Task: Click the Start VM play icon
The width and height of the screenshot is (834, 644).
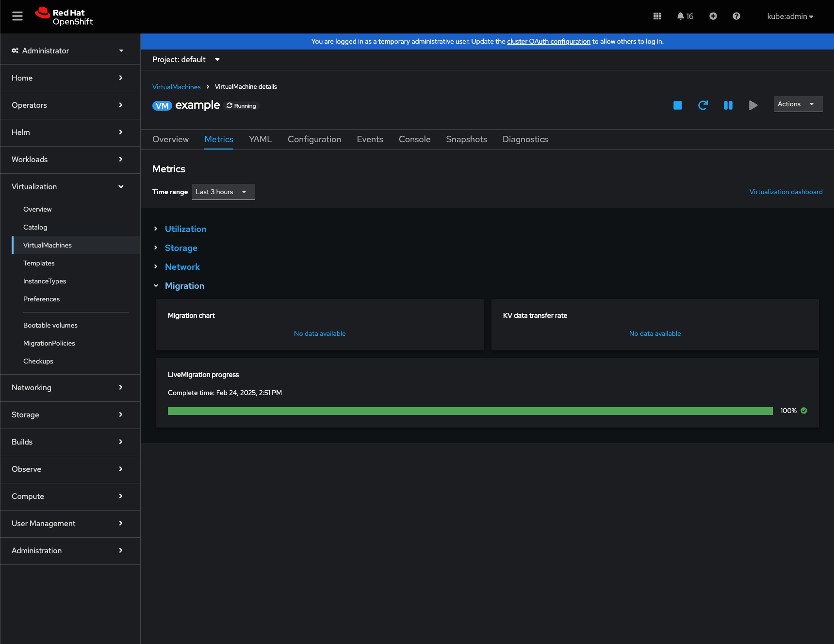Action: (x=753, y=105)
